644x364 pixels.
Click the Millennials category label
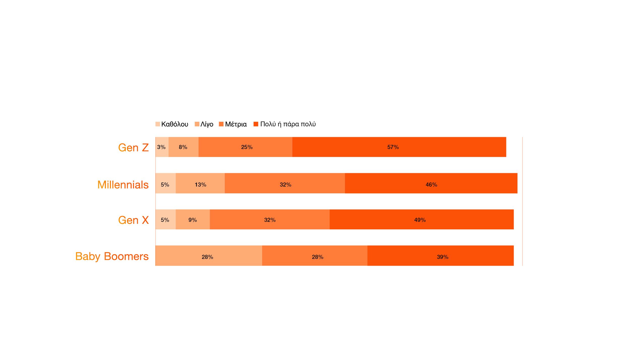click(123, 185)
